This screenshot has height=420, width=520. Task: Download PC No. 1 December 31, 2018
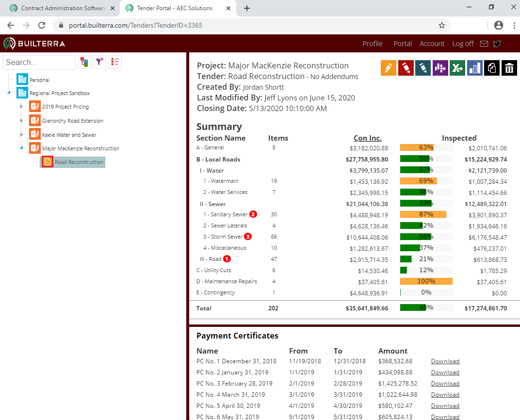point(445,361)
